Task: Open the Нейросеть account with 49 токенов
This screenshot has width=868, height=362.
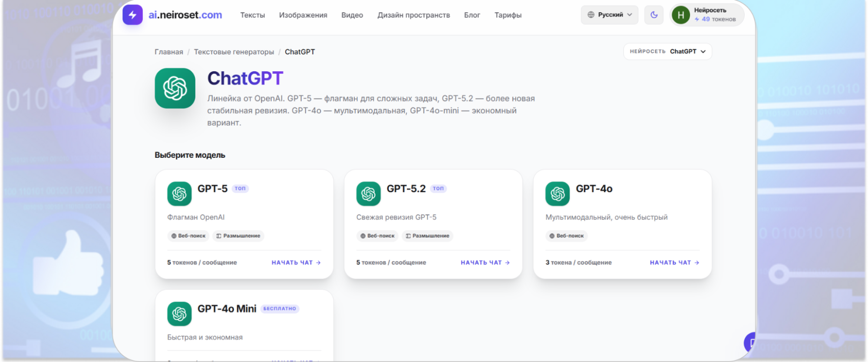Action: pos(707,15)
